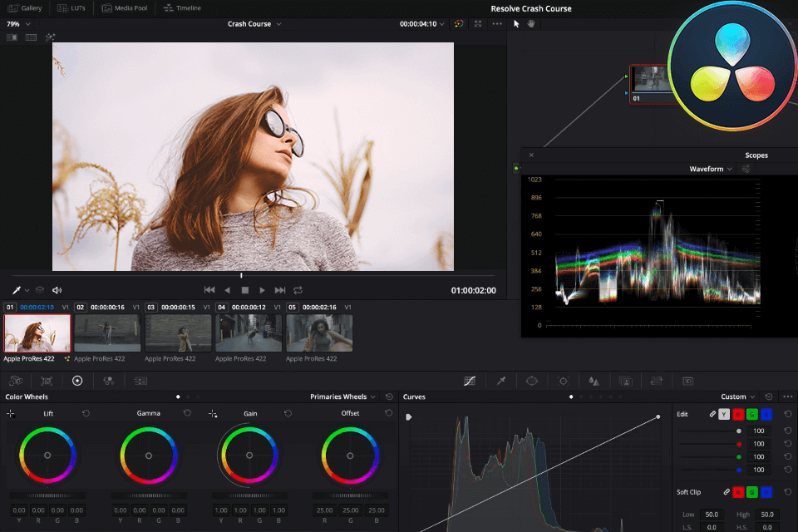The height and width of the screenshot is (532, 798).
Task: Reset the Lift wheel
Action: [x=86, y=413]
